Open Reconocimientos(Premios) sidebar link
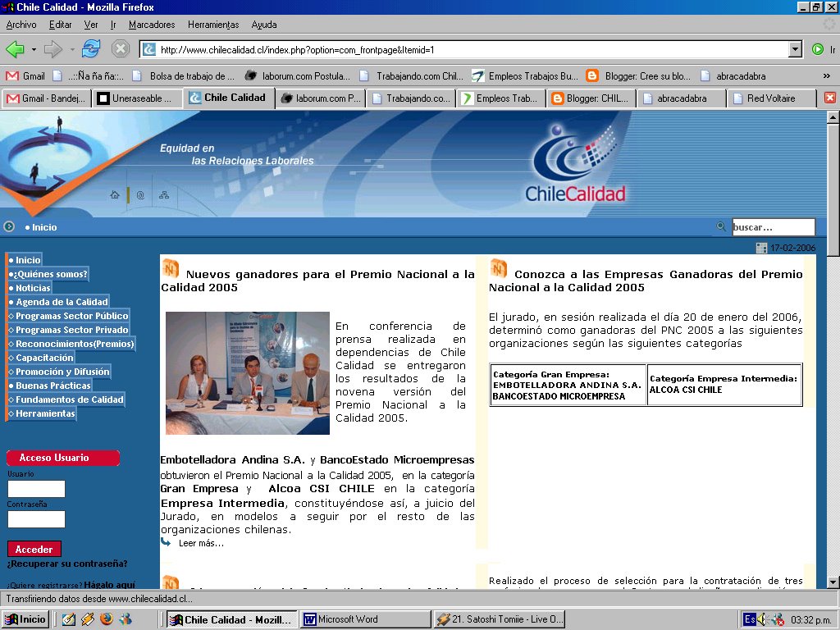The height and width of the screenshot is (630, 840). pos(71,344)
